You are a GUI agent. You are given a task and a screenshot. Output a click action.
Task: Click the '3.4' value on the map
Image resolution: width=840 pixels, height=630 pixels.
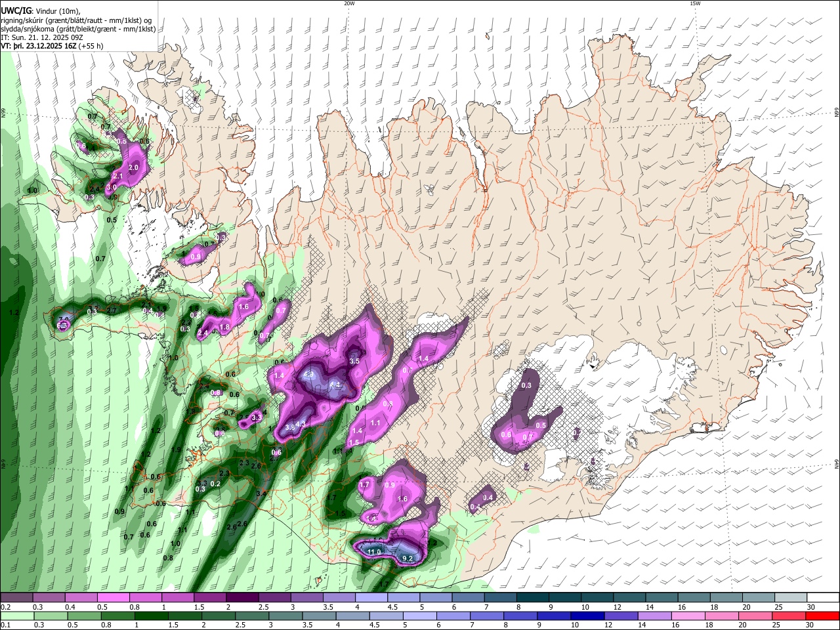pos(261,493)
